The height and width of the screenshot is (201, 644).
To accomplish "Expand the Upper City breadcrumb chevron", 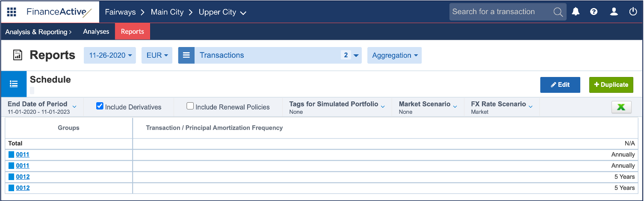I will point(243,13).
